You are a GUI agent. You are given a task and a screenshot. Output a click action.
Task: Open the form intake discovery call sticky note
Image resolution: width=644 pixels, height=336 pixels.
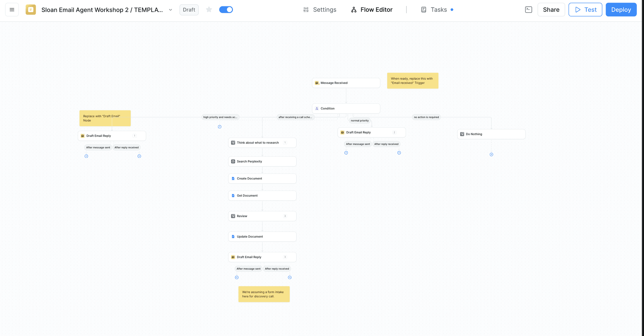[264, 294]
